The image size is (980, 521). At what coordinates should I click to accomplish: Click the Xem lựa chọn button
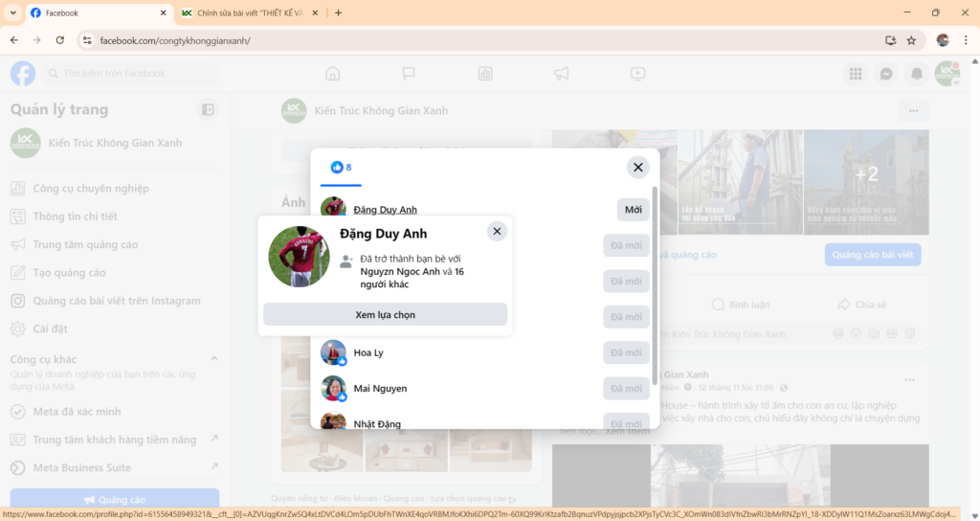click(x=385, y=314)
